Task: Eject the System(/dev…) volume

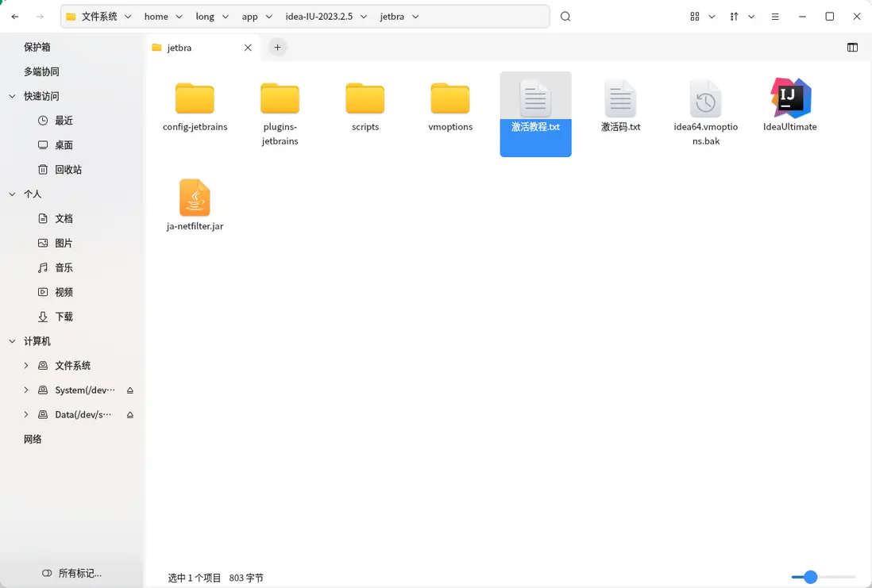Action: 130,390
